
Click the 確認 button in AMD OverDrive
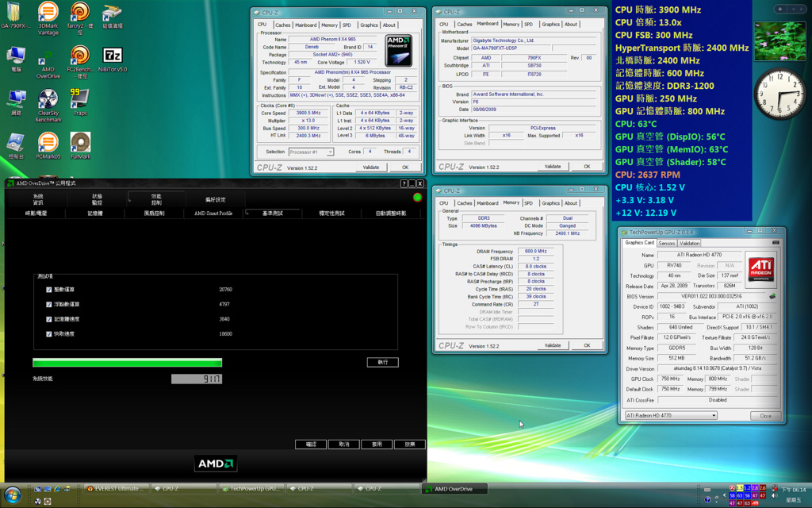point(311,444)
